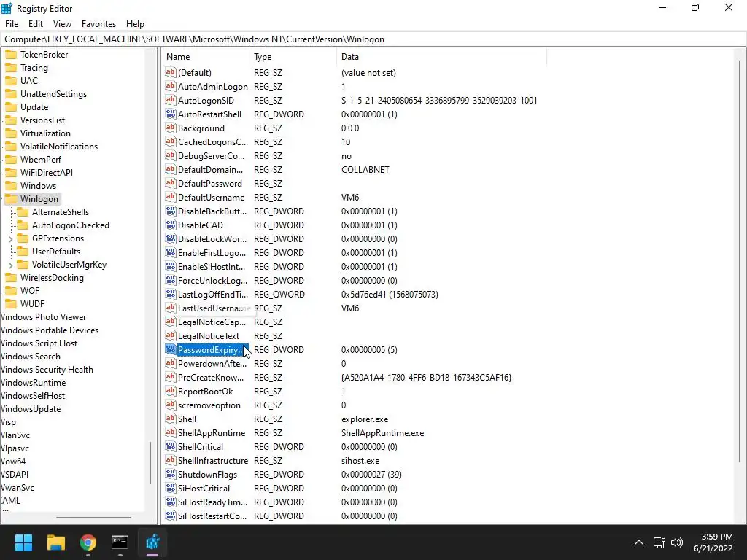Open the Favorites menu
The image size is (747, 560).
[x=98, y=24]
